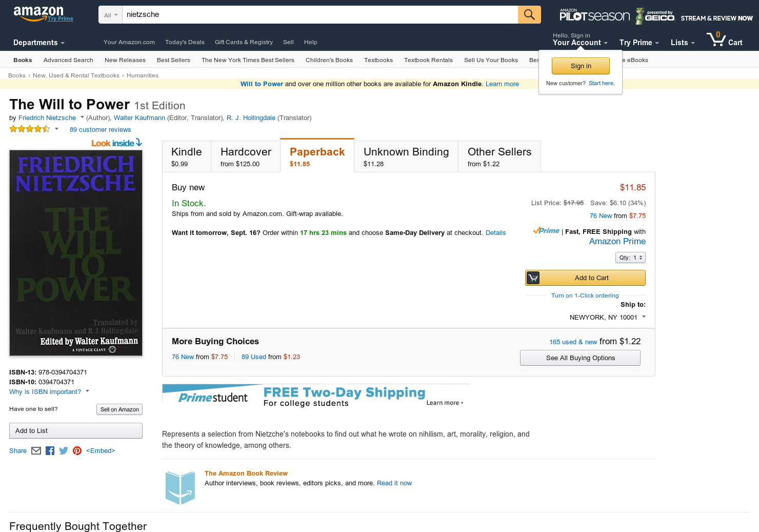Viewport: 759px width, 532px height.
Task: Share on Pinterest icon
Action: point(77,451)
